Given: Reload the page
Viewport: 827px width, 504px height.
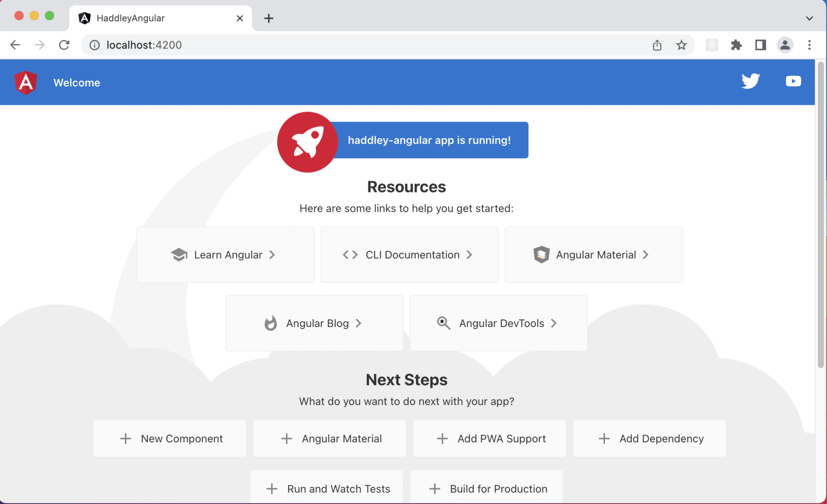Looking at the screenshot, I should click(x=64, y=45).
